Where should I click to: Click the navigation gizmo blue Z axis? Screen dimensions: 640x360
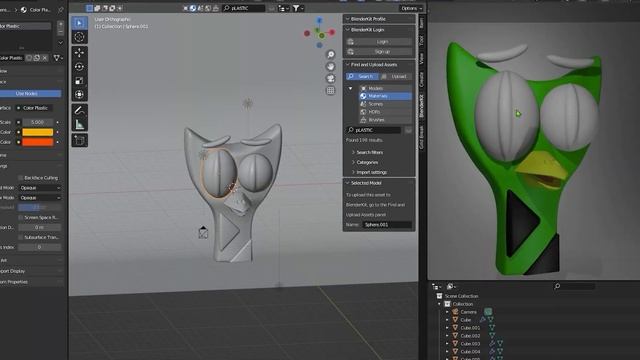(x=320, y=20)
